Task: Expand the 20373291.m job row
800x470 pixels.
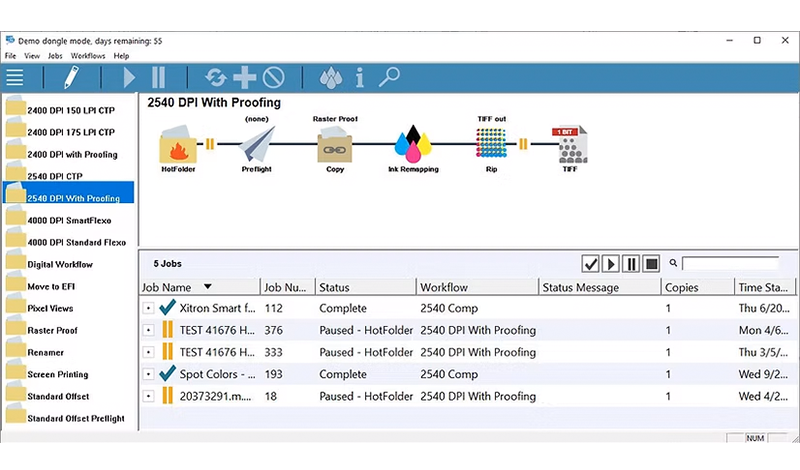Action: 148,396
